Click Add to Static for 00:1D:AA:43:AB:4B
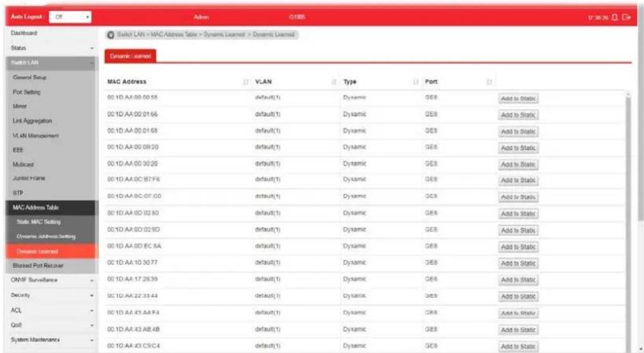Viewport: 644px width, 353px height. click(518, 330)
